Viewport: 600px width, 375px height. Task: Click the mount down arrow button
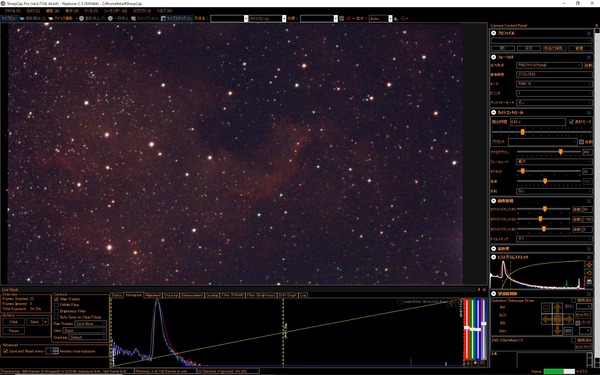[558, 330]
